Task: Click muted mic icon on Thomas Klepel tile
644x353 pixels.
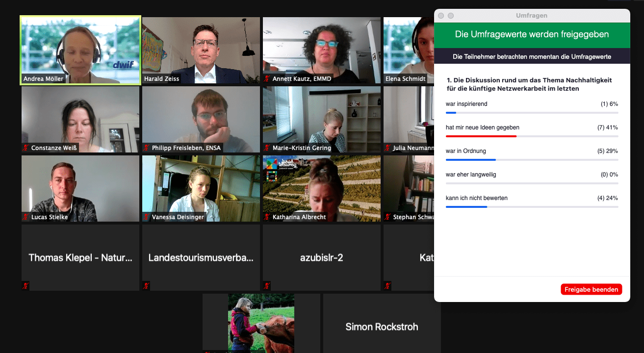Action: click(x=26, y=286)
